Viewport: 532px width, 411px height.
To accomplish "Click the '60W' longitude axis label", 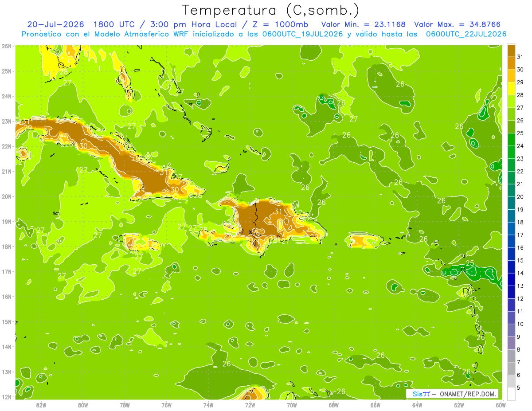I will [x=501, y=405].
